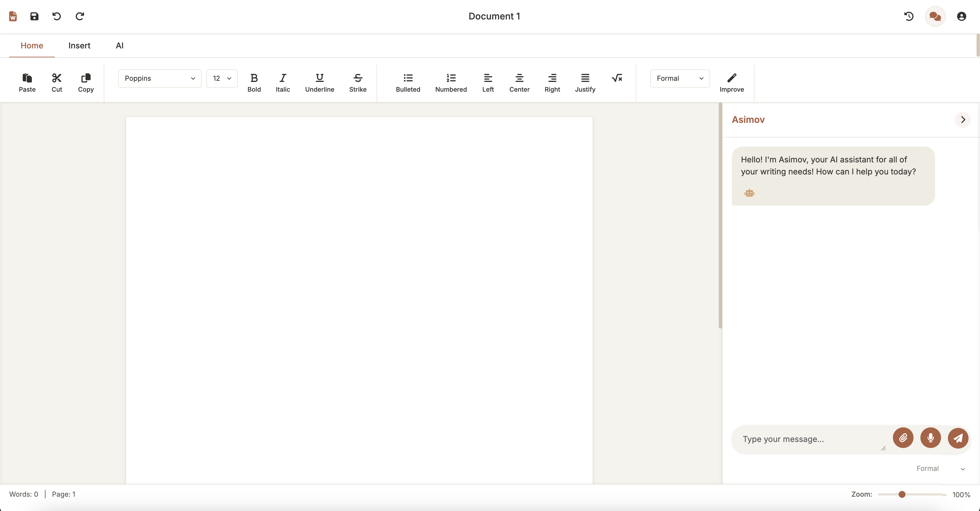The image size is (980, 511).
Task: Click the Zoom slider handle
Action: click(902, 494)
